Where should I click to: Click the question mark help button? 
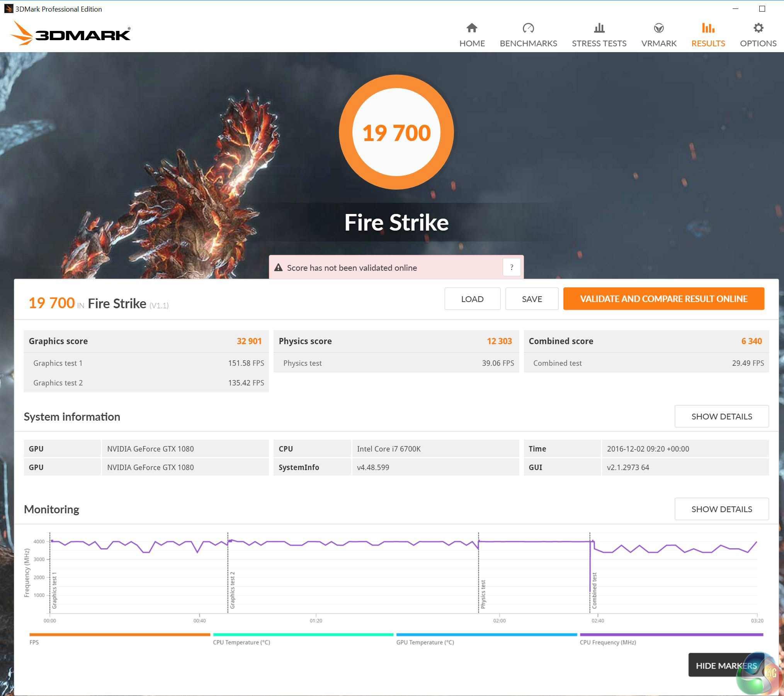pos(512,267)
